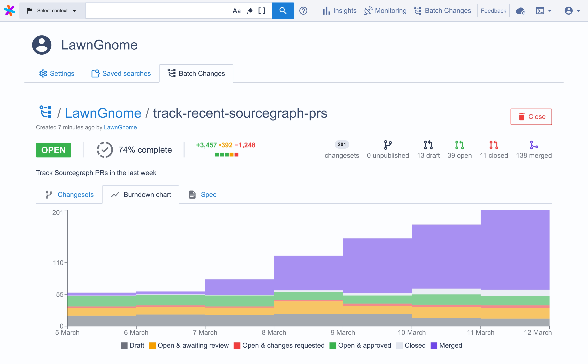Click the Sourcegraph logo icon
The height and width of the screenshot is (364, 588).
[x=10, y=11]
